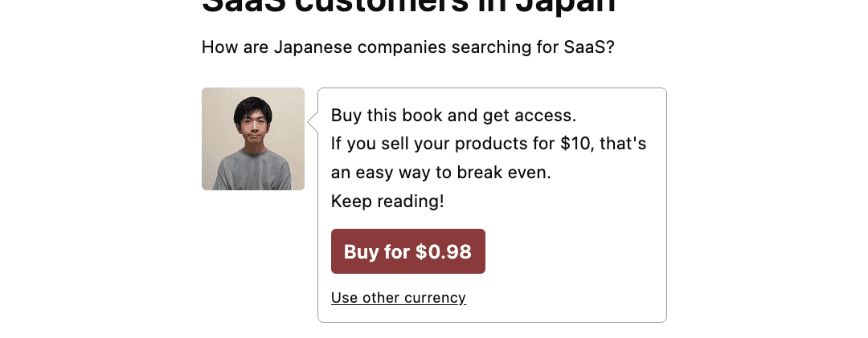The image size is (868, 338).
Task: Click the "Buy for $0.98" button
Action: point(407,251)
